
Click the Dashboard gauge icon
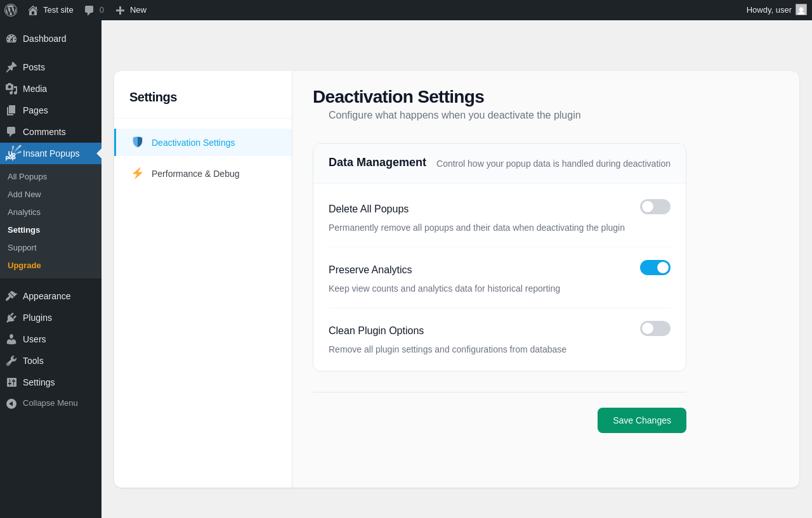[11, 39]
